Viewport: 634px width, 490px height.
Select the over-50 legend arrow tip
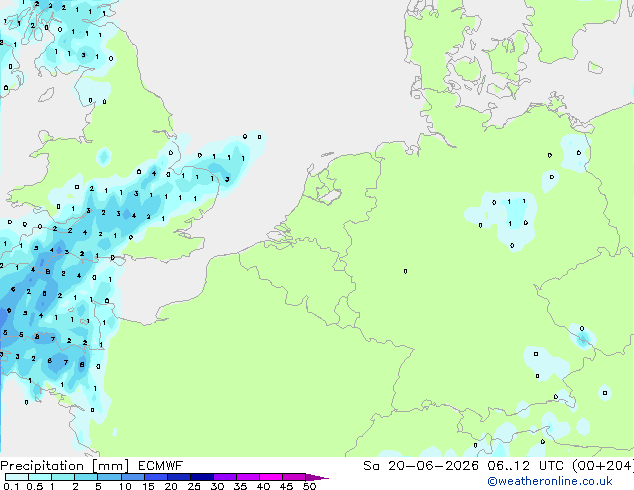pyautogui.click(x=317, y=477)
